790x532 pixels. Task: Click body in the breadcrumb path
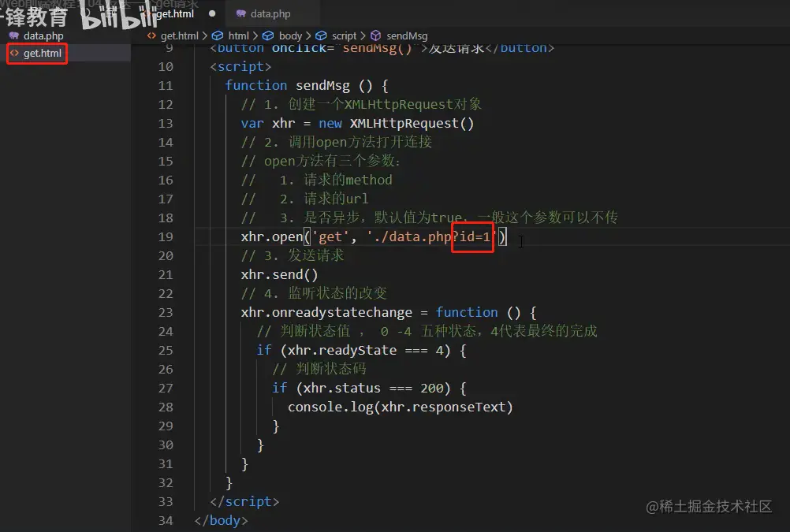[x=290, y=35]
